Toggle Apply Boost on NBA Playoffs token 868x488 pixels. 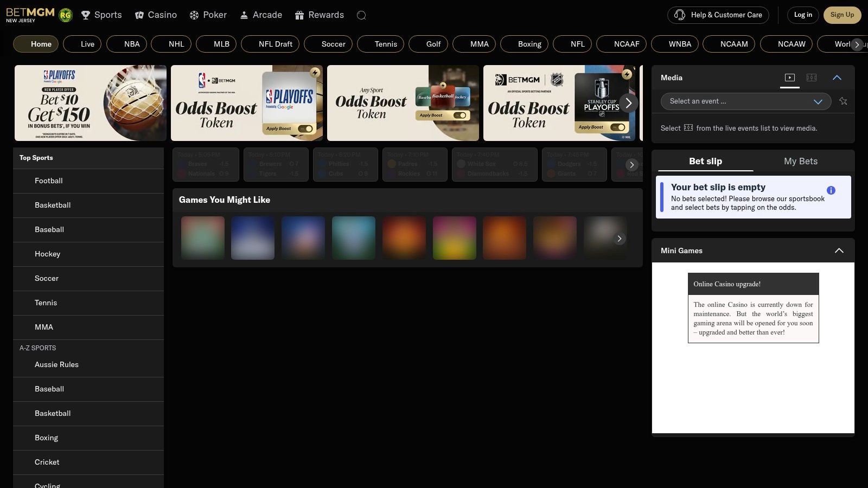305,129
